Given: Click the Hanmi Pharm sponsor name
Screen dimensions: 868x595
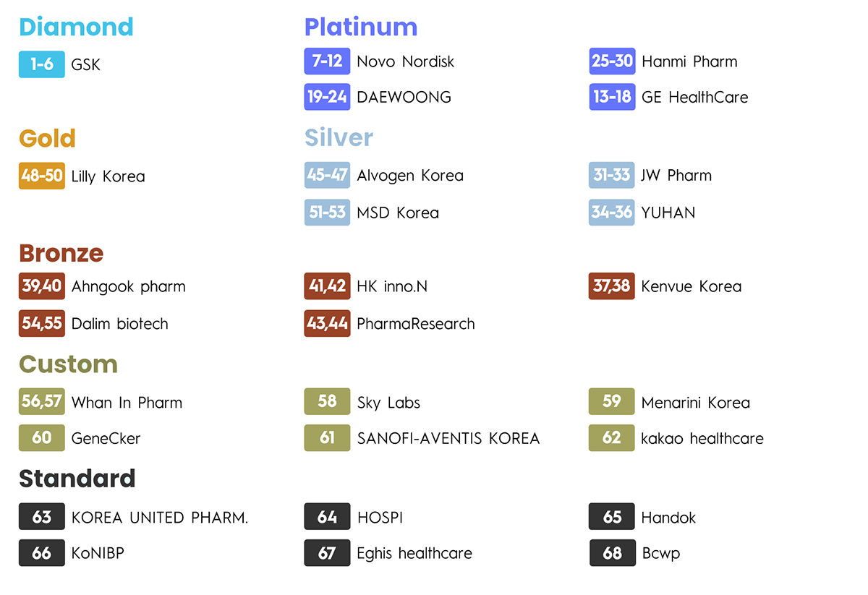Looking at the screenshot, I should click(x=689, y=61).
